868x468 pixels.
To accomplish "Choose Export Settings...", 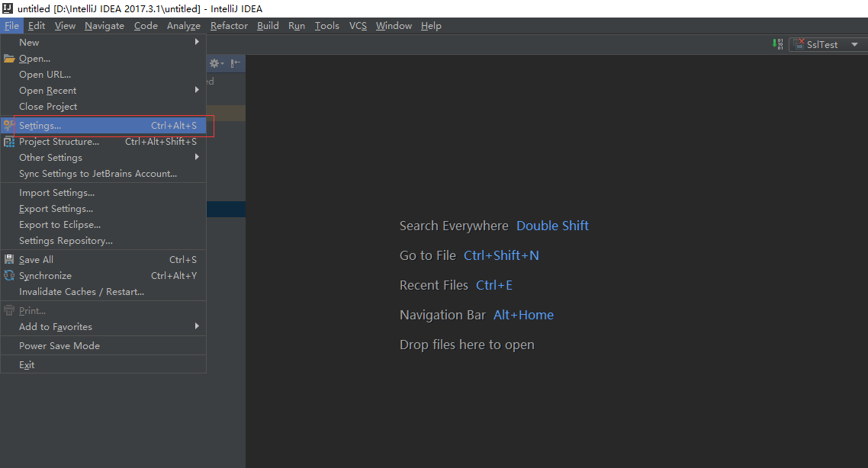I will pos(104,209).
